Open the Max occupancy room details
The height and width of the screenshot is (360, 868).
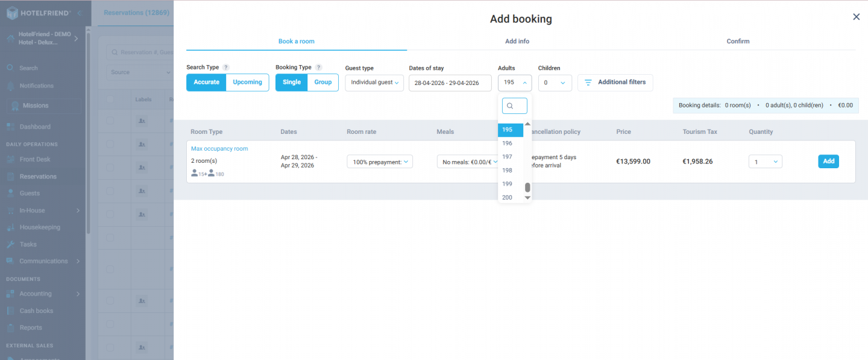coord(219,148)
